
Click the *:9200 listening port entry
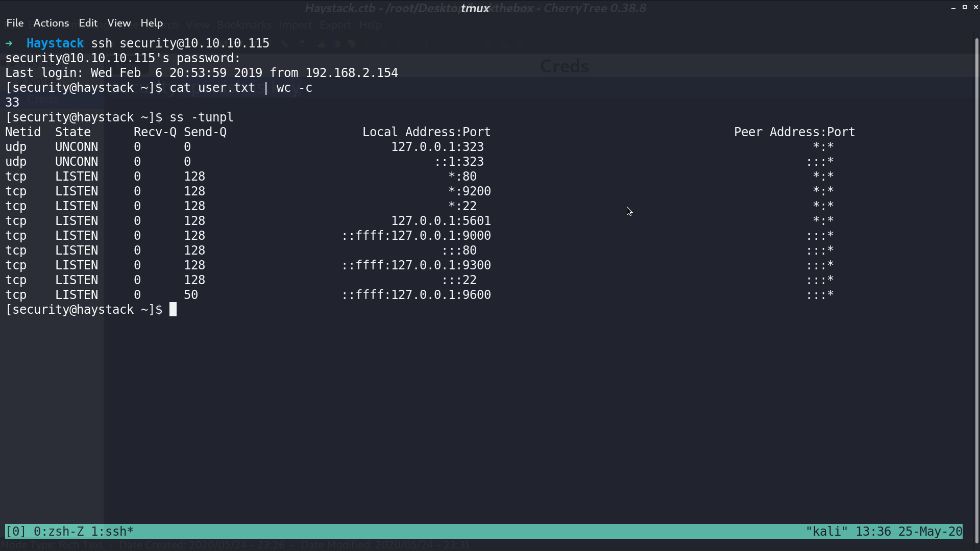[470, 191]
